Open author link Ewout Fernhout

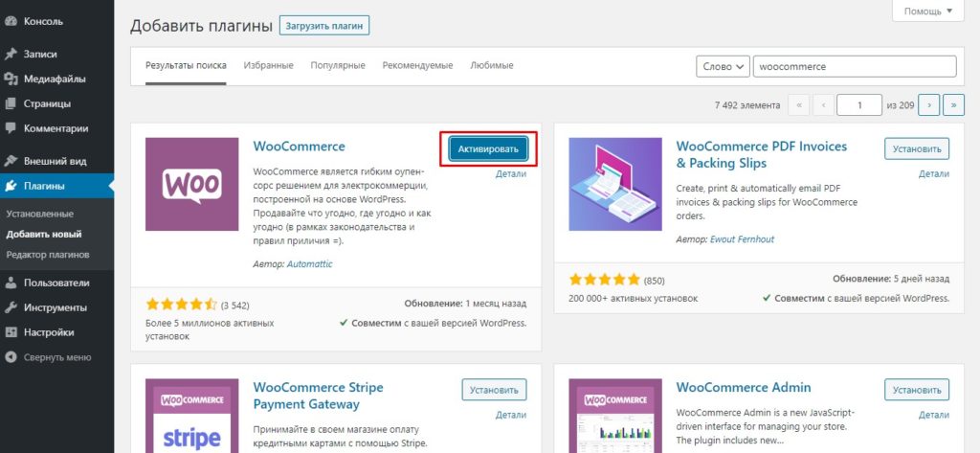(742, 239)
